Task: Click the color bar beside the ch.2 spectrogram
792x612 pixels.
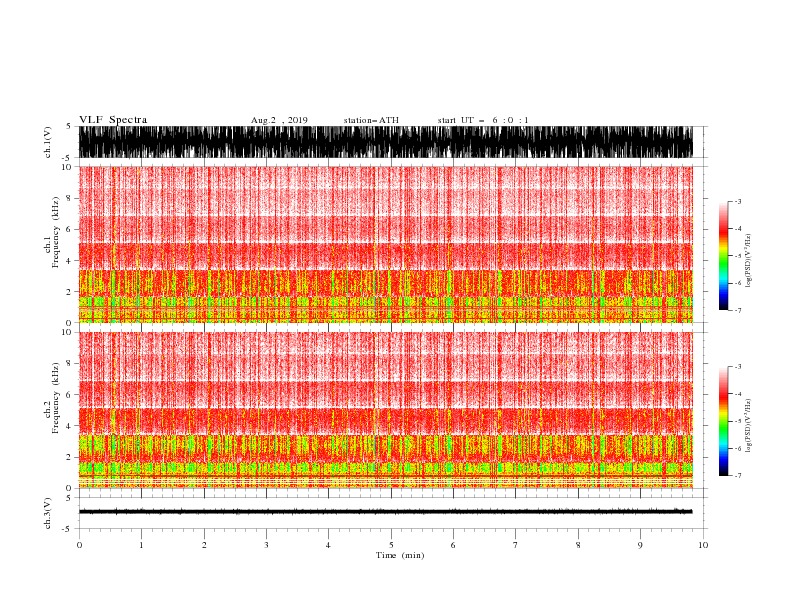Action: click(x=723, y=421)
